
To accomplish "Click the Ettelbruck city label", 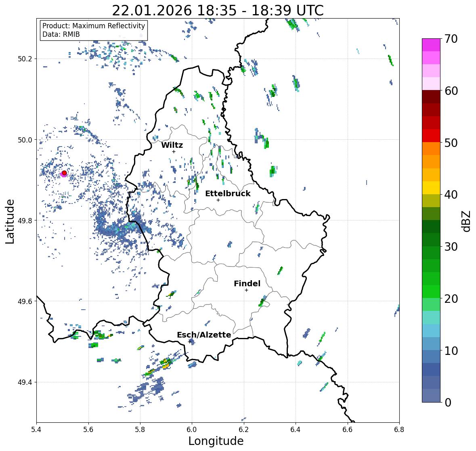I will pos(228,193).
